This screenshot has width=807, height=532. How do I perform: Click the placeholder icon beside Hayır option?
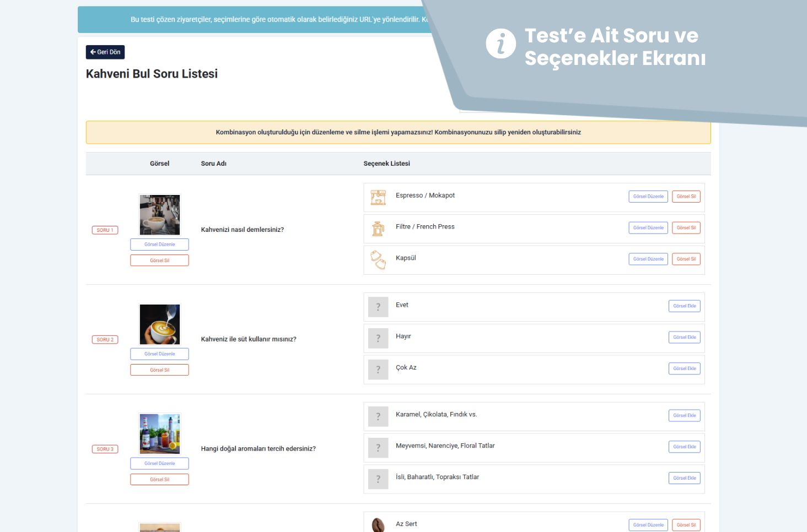click(x=378, y=338)
